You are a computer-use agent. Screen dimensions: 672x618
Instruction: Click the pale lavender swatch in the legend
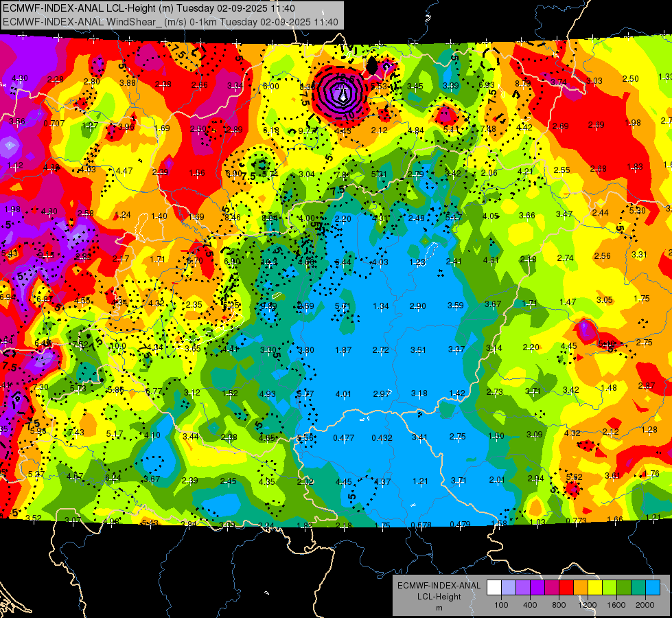[509, 588]
